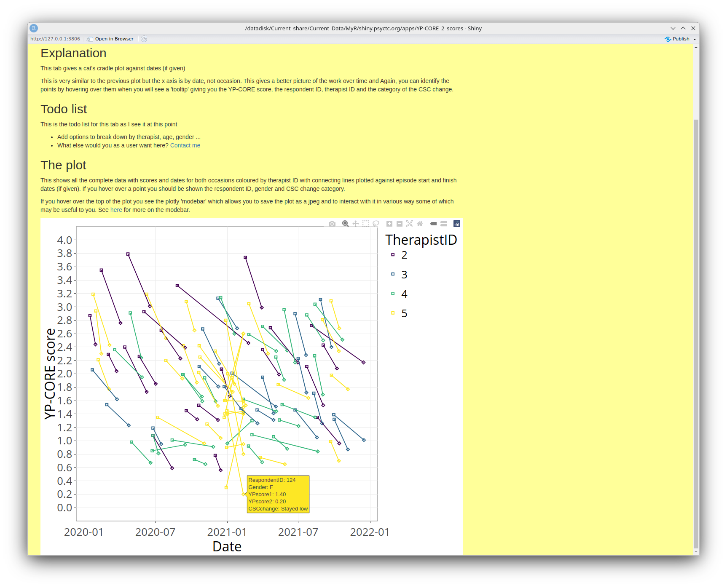The height and width of the screenshot is (588, 727).
Task: Select the Zoom tool in modebar
Action: tap(345, 224)
